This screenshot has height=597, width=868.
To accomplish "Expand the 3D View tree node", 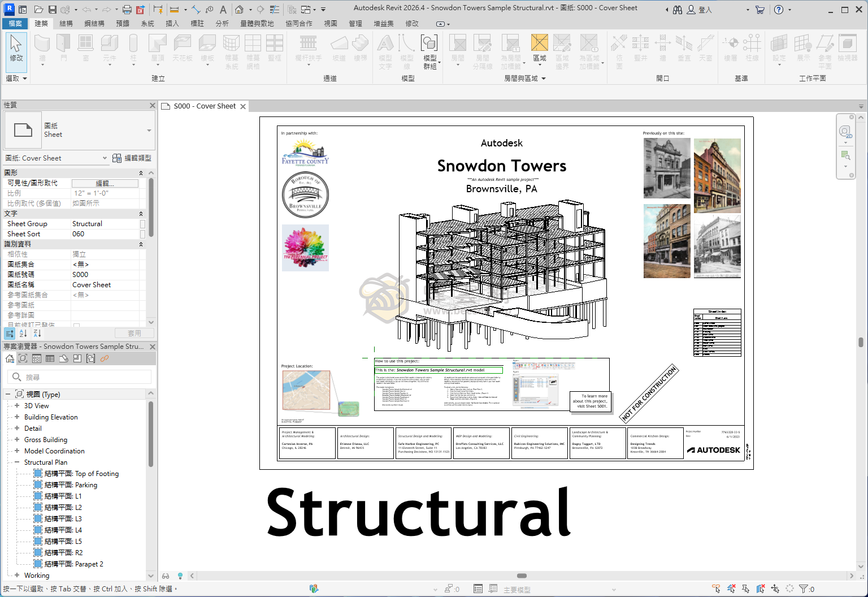I will [17, 405].
